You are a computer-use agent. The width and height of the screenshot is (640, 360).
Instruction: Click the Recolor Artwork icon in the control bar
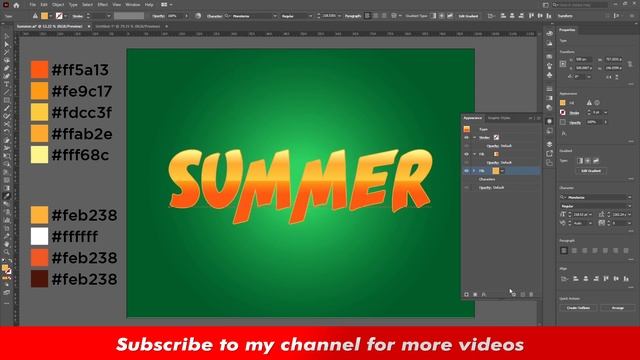click(198, 16)
